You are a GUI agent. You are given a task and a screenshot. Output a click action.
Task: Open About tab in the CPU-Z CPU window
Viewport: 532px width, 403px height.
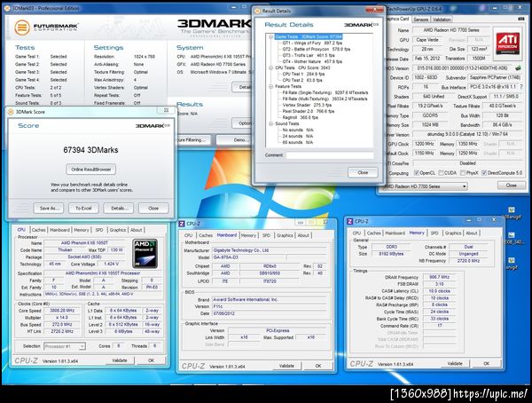(137, 230)
